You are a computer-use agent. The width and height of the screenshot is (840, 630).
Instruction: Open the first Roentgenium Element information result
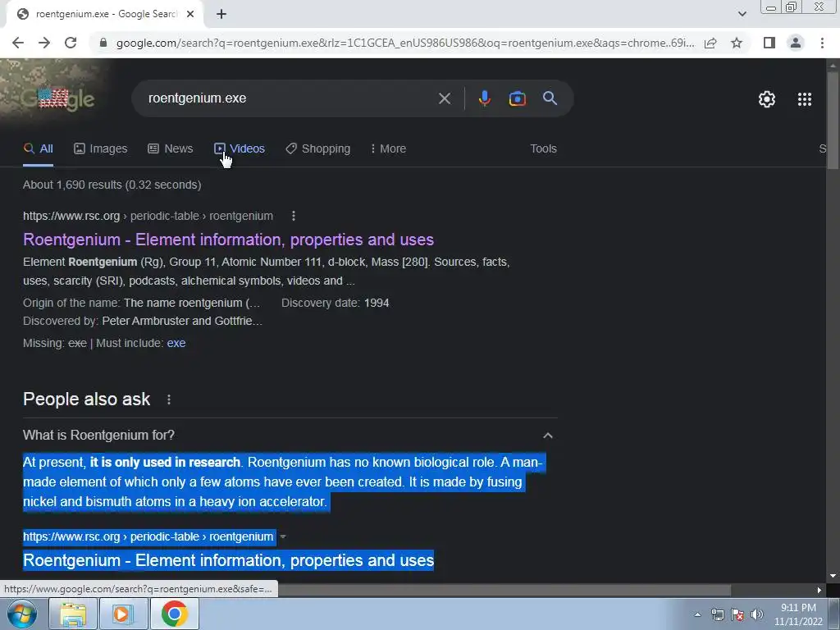[x=228, y=240]
